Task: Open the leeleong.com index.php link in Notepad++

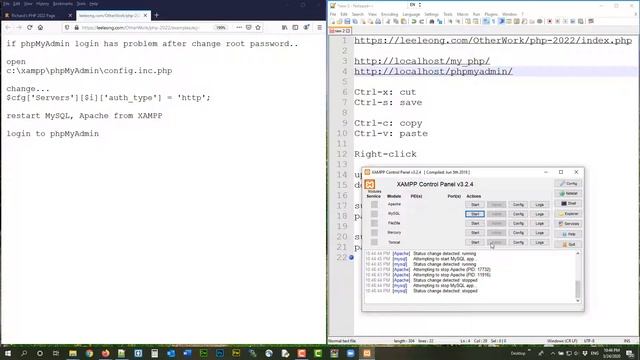Action: 493,40
